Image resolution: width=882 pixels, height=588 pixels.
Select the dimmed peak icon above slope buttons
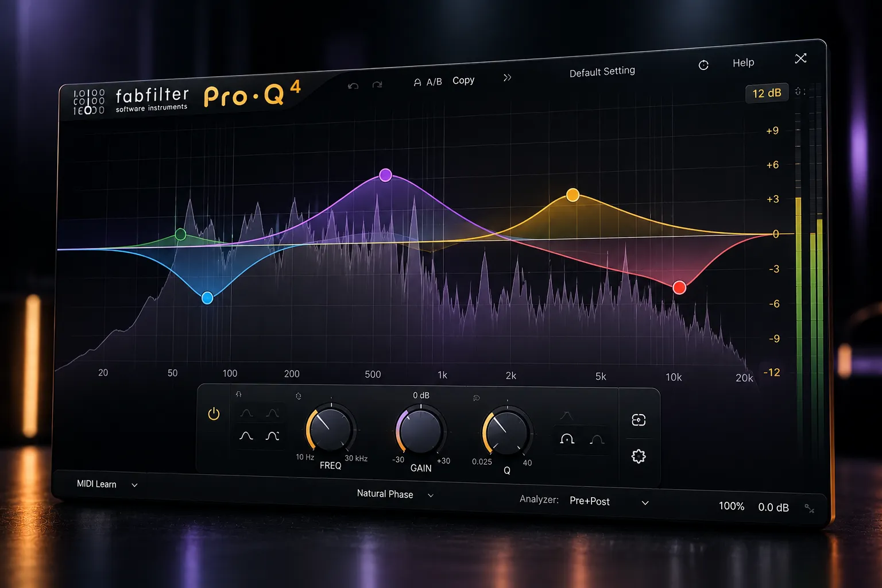pyautogui.click(x=566, y=415)
